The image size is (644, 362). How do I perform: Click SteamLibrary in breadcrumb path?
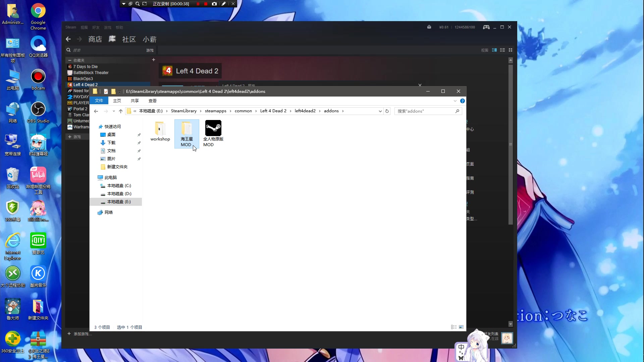[184, 111]
